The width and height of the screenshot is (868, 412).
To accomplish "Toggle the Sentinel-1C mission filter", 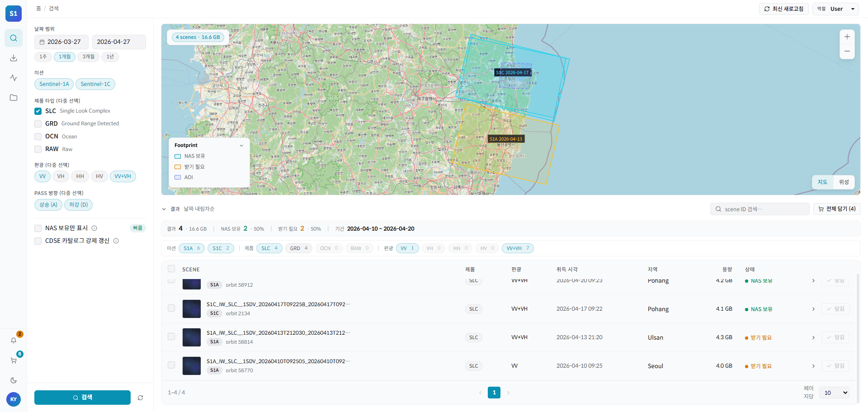I will 95,84.
